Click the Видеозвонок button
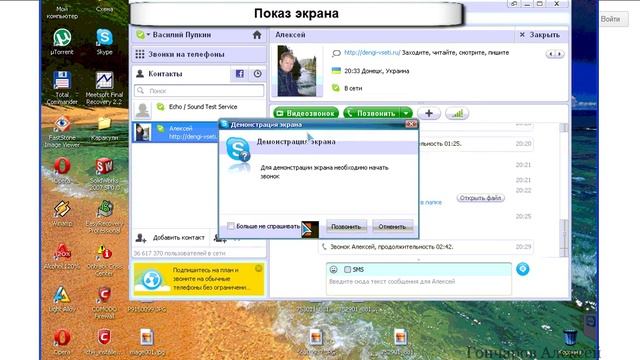 306,113
